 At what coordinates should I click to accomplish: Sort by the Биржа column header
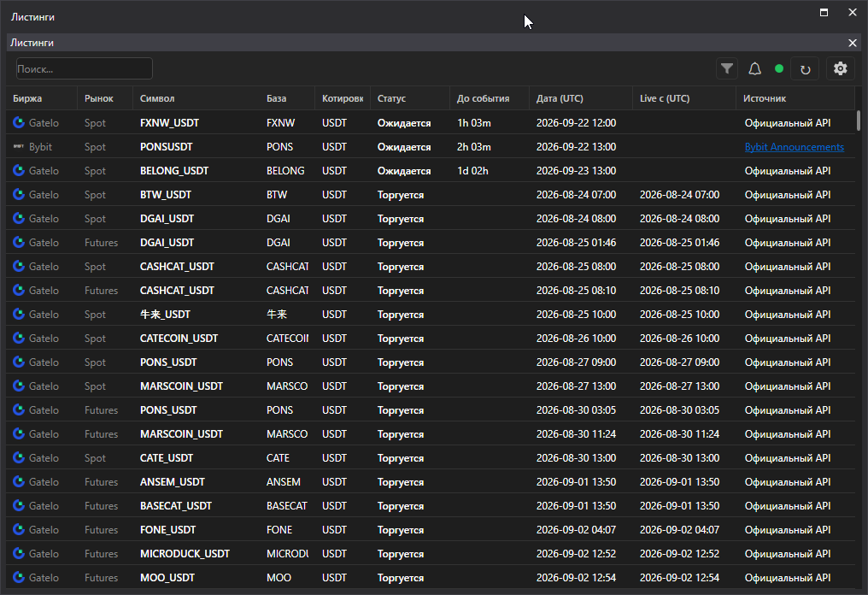click(x=27, y=98)
